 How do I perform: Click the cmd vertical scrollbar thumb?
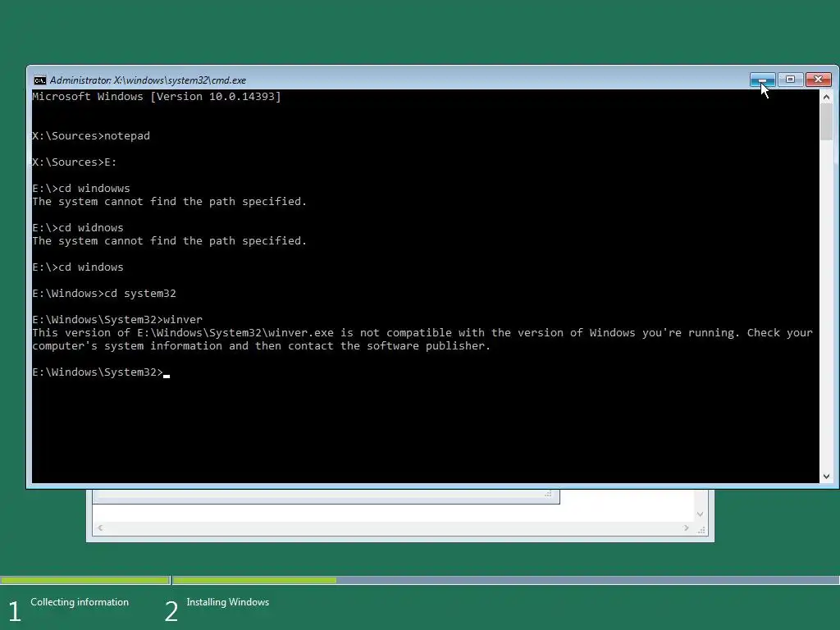826,122
